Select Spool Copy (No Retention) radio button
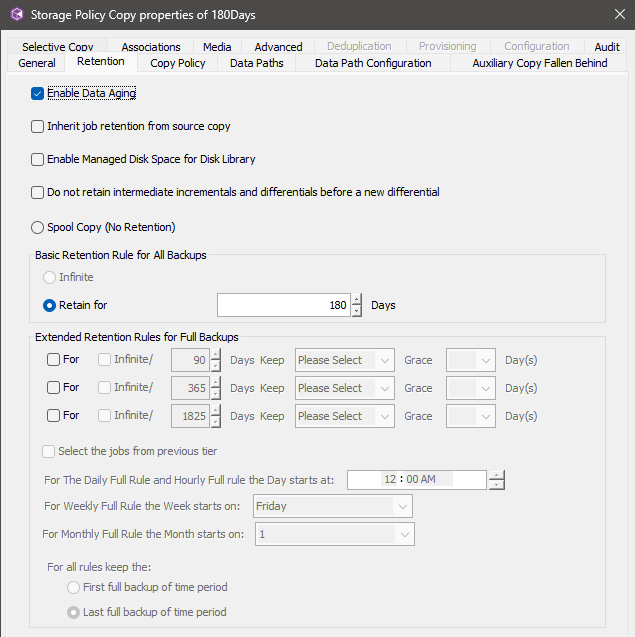This screenshot has width=635, height=637. (38, 227)
